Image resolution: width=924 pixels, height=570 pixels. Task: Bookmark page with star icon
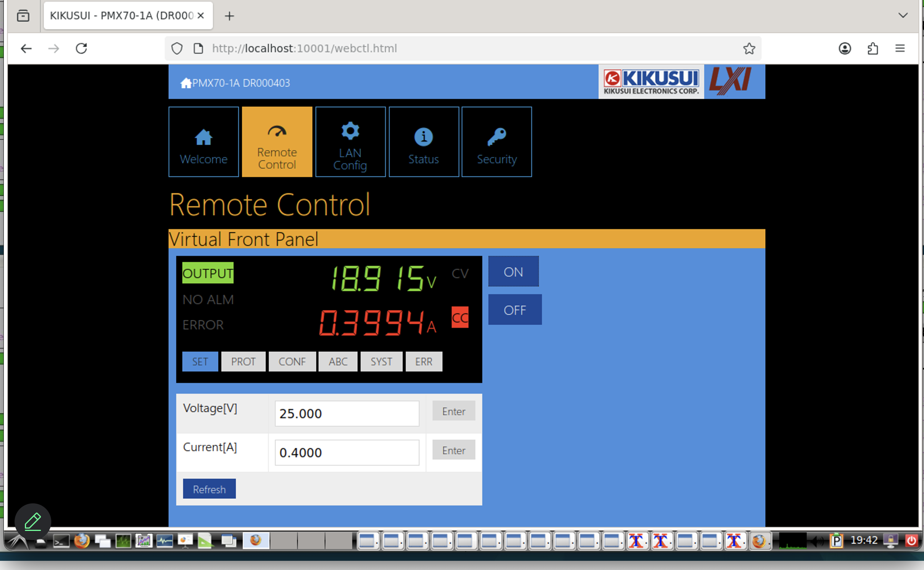(x=749, y=49)
